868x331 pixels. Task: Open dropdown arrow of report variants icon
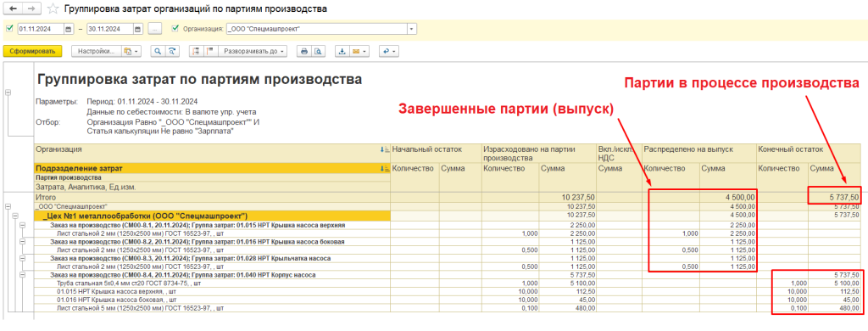pyautogui.click(x=136, y=51)
